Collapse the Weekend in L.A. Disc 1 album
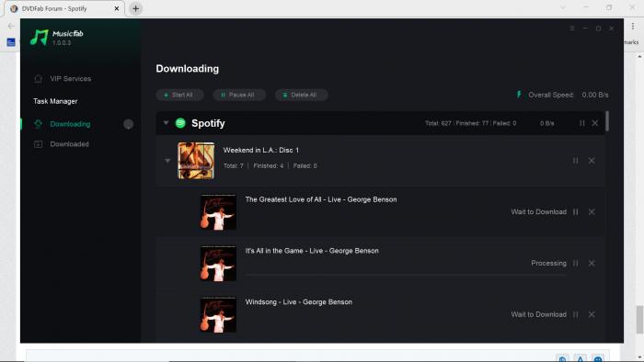The image size is (644, 362). tap(167, 160)
